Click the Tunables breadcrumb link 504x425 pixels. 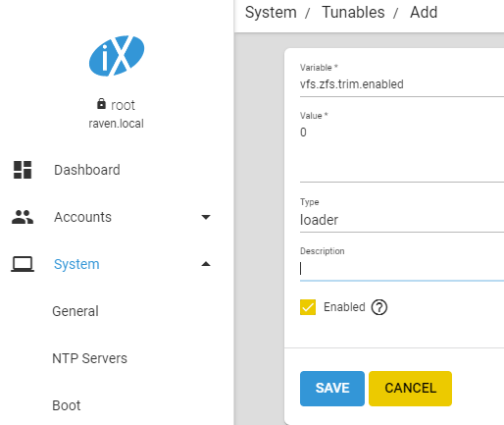(353, 13)
